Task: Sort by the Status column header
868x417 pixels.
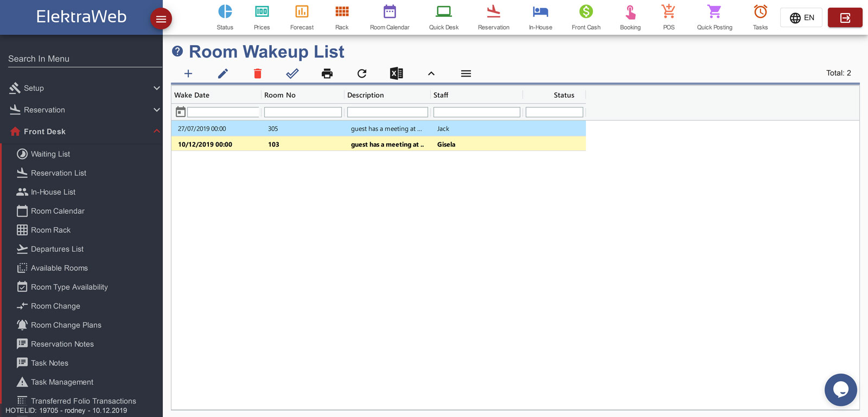Action: (x=564, y=95)
